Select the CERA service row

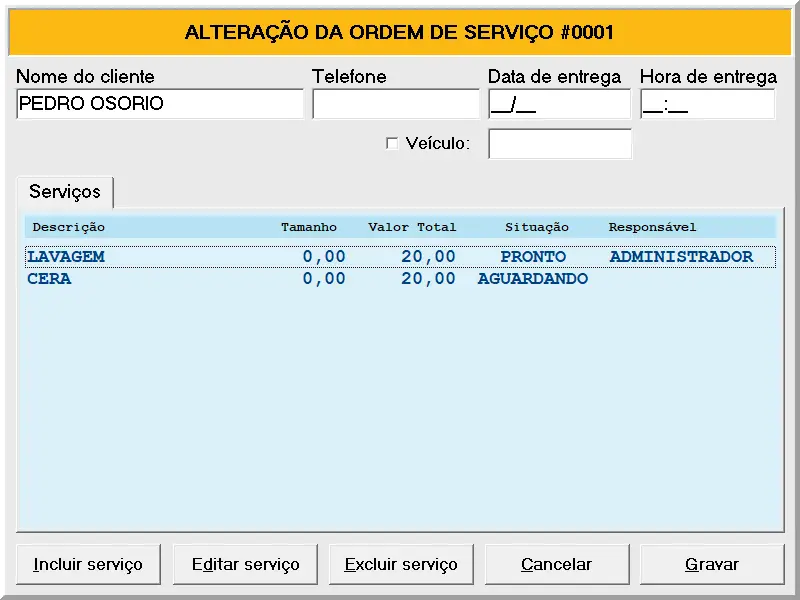pos(401,279)
